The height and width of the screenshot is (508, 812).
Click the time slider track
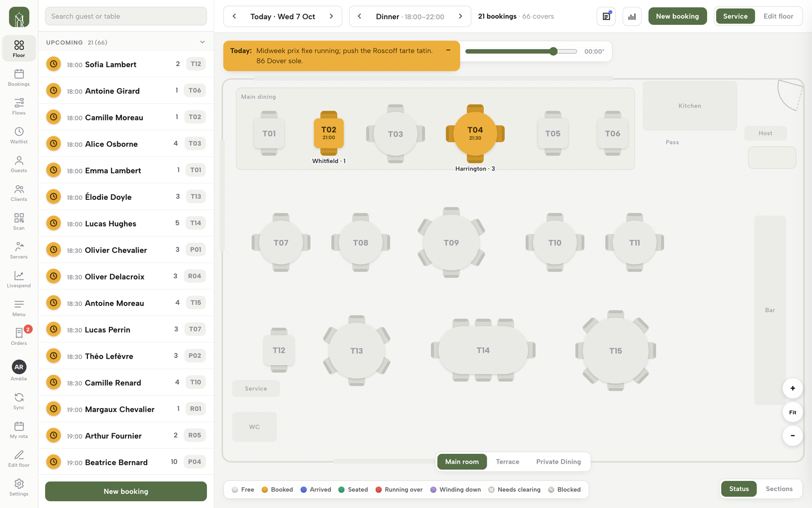[521, 51]
